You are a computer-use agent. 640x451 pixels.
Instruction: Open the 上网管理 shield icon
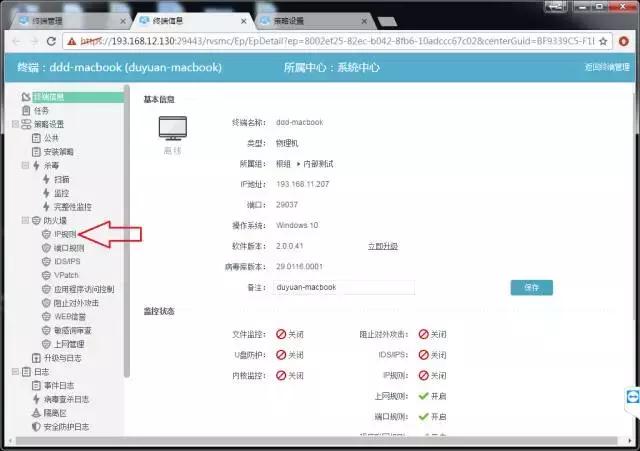click(47, 344)
